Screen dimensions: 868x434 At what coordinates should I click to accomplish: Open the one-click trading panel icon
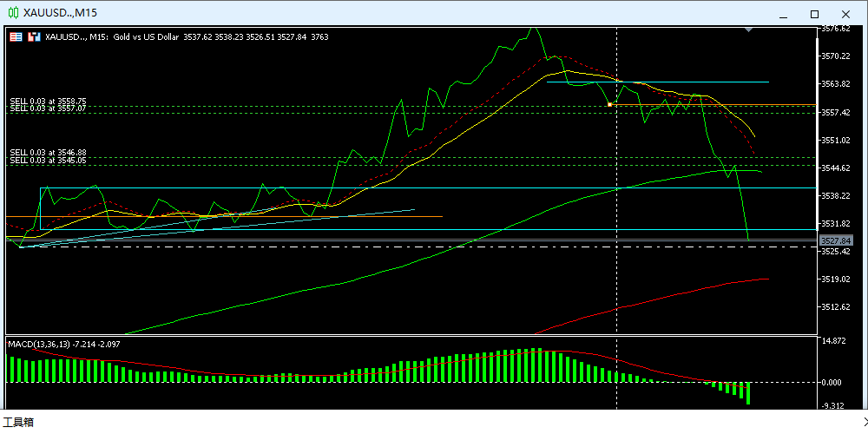[x=16, y=37]
